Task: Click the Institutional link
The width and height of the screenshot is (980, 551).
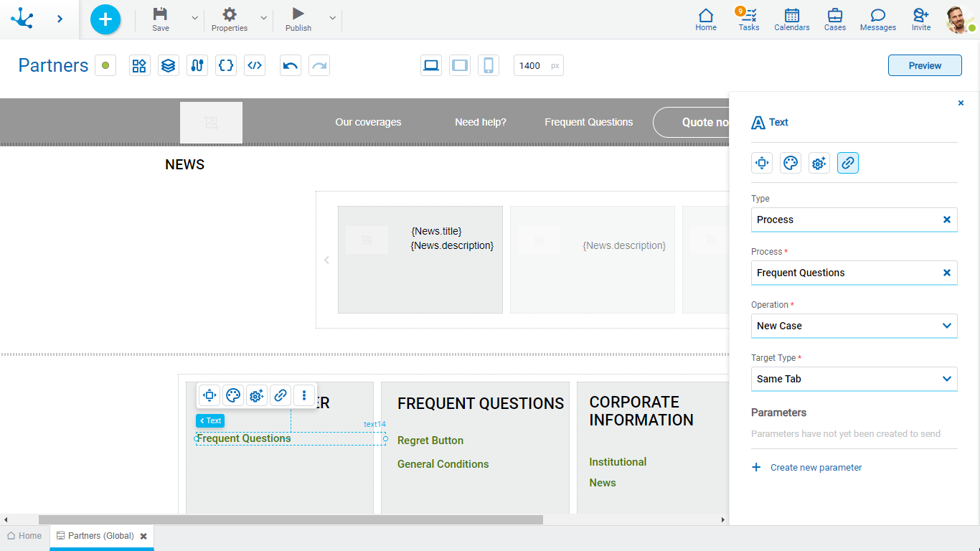Action: pyautogui.click(x=618, y=462)
